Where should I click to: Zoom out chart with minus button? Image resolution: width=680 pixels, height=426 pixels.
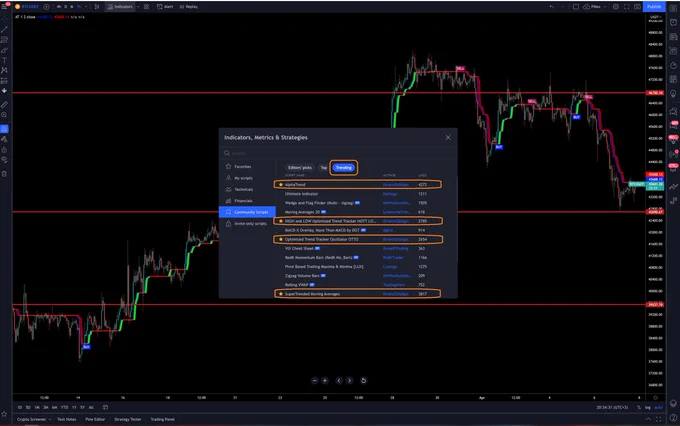(315, 380)
